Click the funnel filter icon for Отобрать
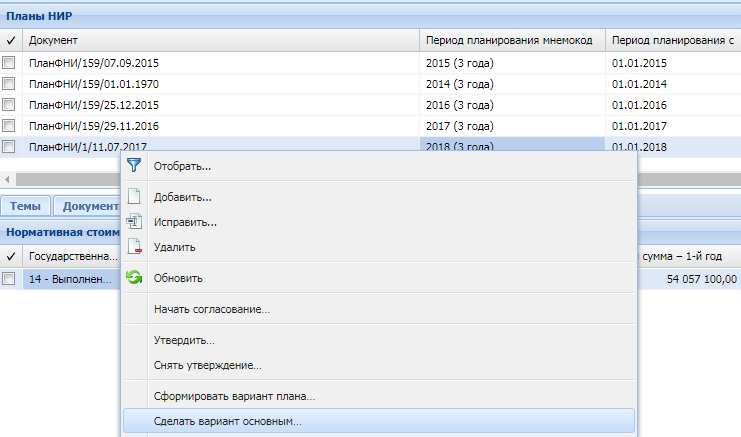 (x=134, y=165)
